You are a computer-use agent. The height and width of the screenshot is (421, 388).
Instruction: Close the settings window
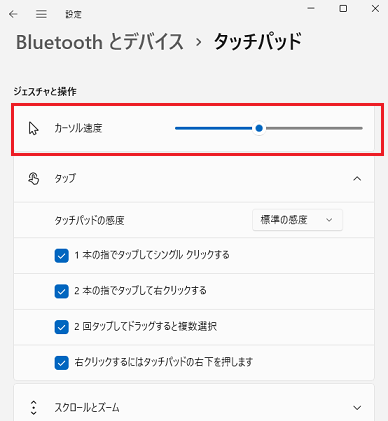pyautogui.click(x=375, y=9)
